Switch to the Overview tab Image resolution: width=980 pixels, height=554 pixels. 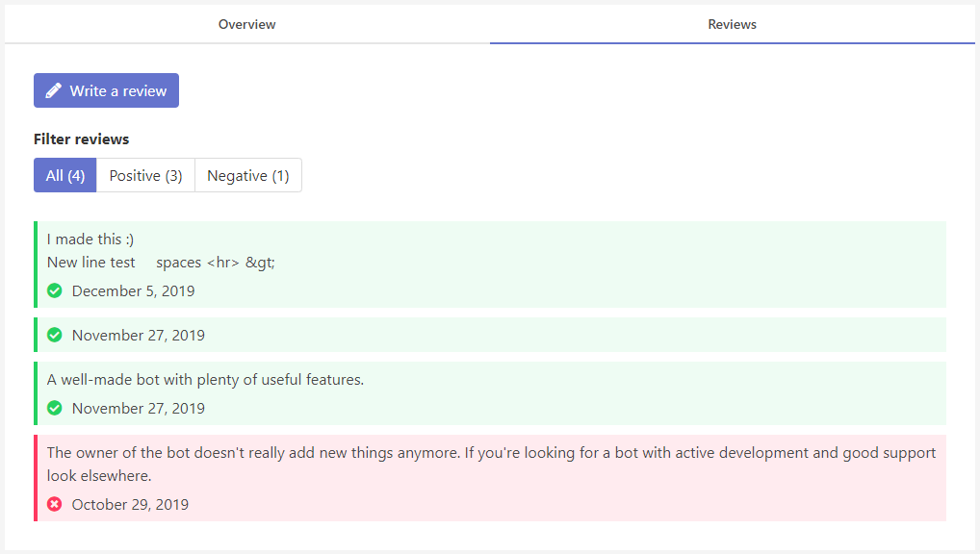246,24
